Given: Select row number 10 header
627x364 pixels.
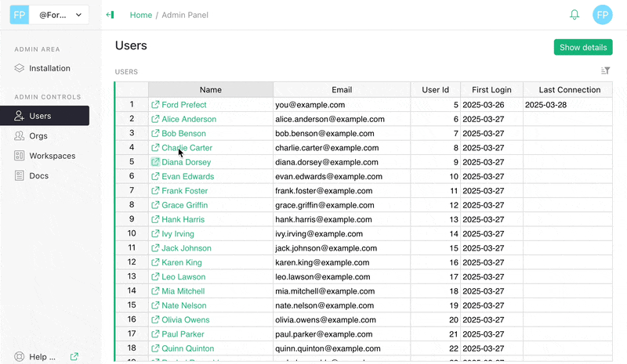Looking at the screenshot, I should [132, 233].
